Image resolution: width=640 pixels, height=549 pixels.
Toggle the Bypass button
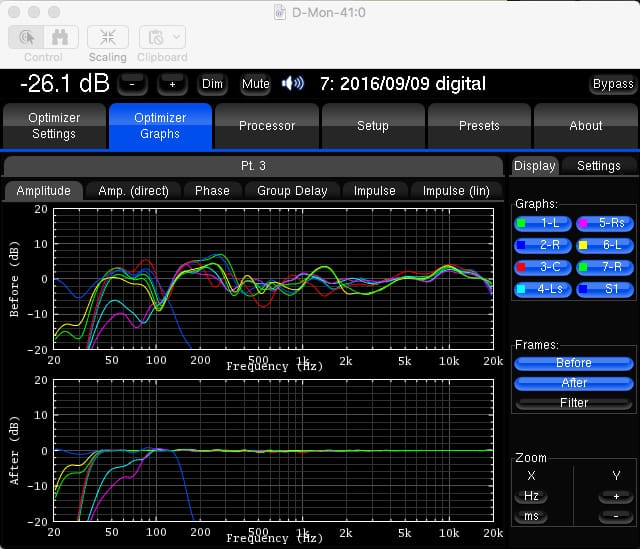613,84
